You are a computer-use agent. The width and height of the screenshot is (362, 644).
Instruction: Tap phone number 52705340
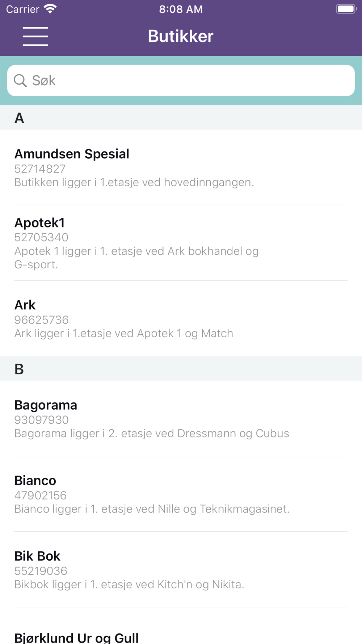41,237
